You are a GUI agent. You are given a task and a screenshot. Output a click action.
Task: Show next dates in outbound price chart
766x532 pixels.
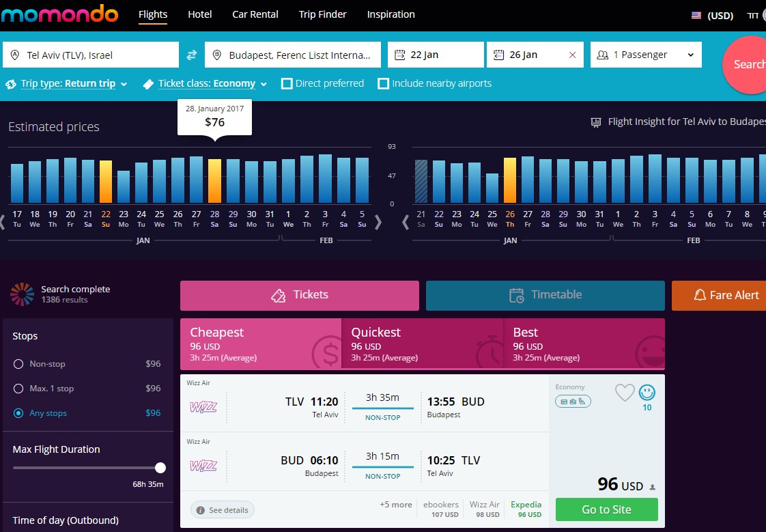coord(378,222)
